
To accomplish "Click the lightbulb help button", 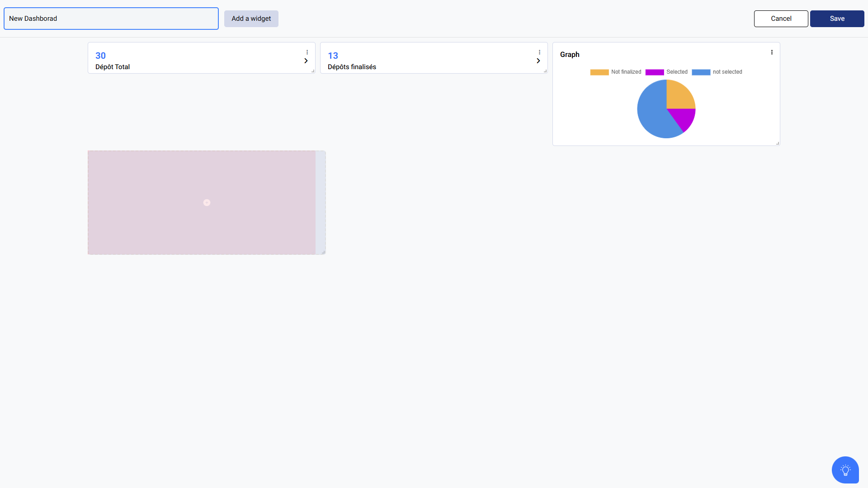I will tap(845, 470).
